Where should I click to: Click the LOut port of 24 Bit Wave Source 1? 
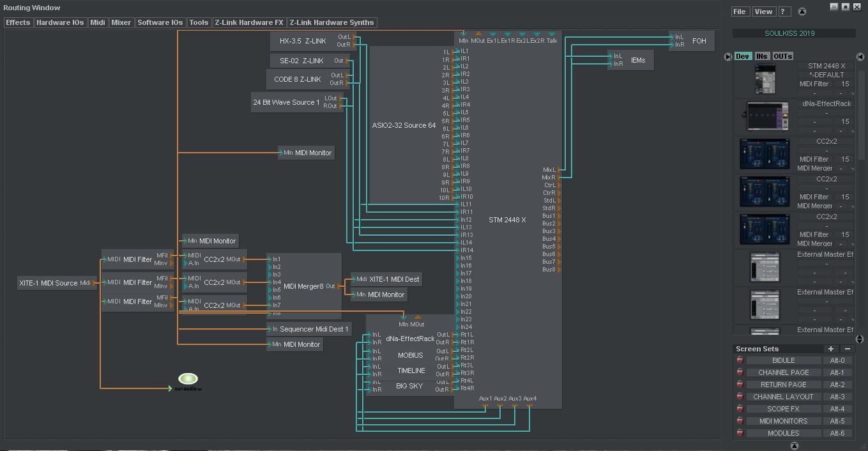(341, 98)
